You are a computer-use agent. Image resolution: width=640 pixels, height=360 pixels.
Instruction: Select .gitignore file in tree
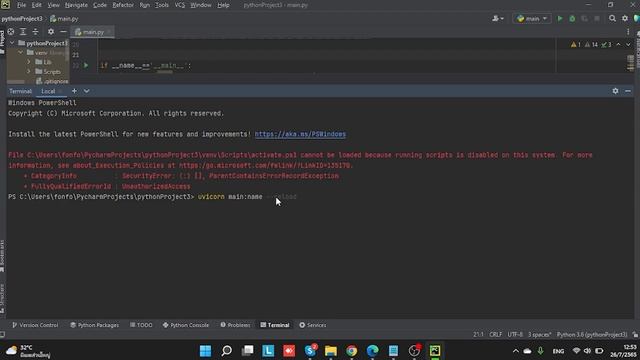(53, 81)
